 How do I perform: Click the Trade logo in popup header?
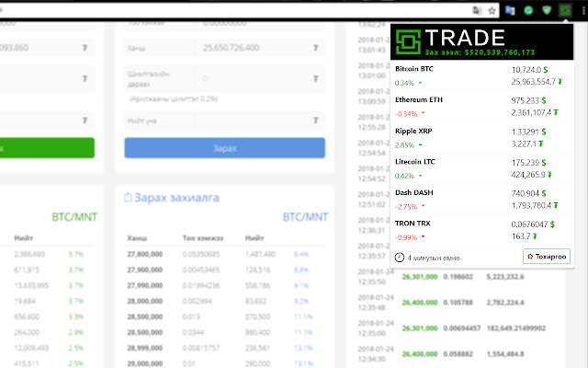click(408, 41)
